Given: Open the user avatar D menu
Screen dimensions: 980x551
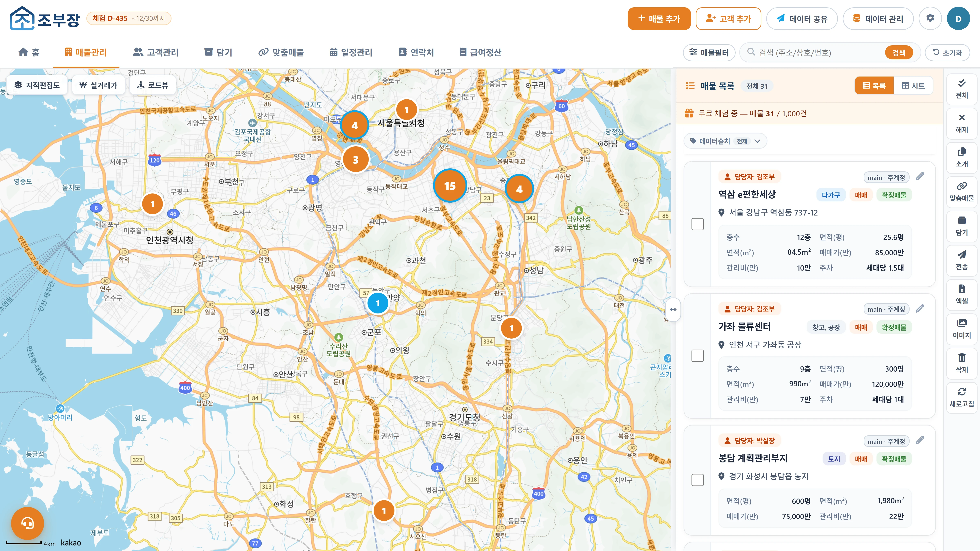Looking at the screenshot, I should click(x=958, y=19).
